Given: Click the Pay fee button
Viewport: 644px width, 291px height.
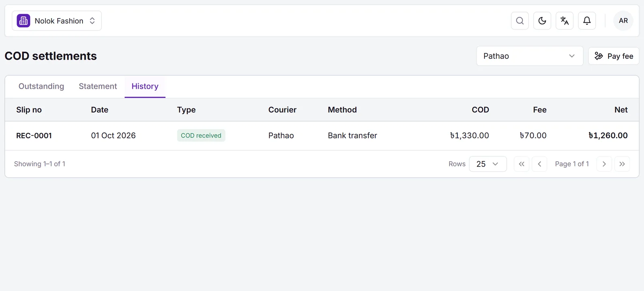Looking at the screenshot, I should click(613, 56).
